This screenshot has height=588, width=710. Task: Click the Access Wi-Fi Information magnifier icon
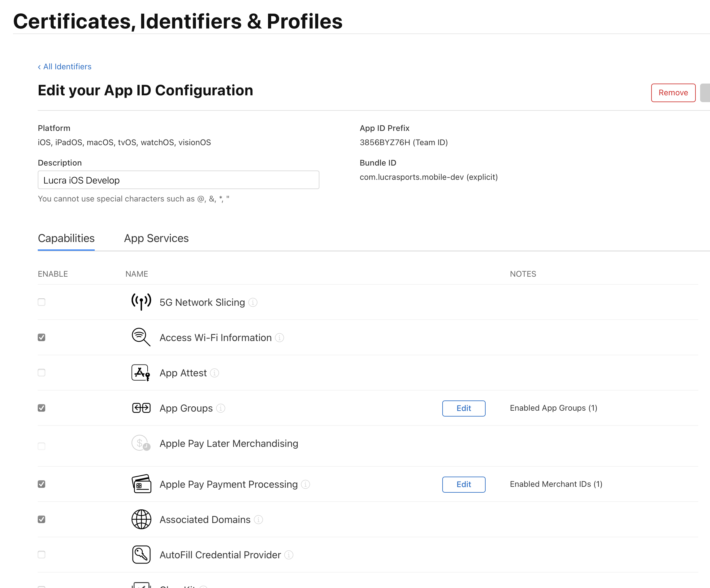(x=141, y=337)
